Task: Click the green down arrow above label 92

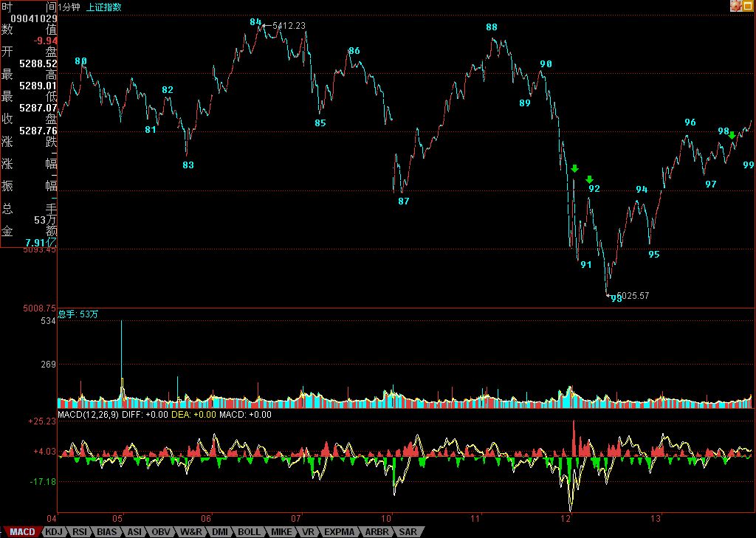Action: [x=589, y=179]
